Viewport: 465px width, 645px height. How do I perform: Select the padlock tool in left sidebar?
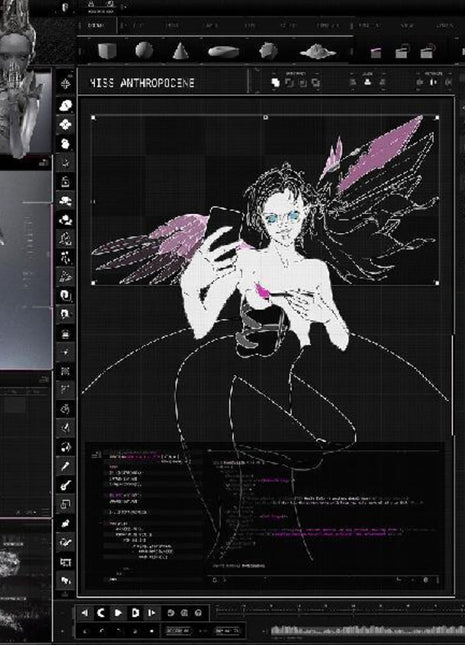click(x=65, y=181)
